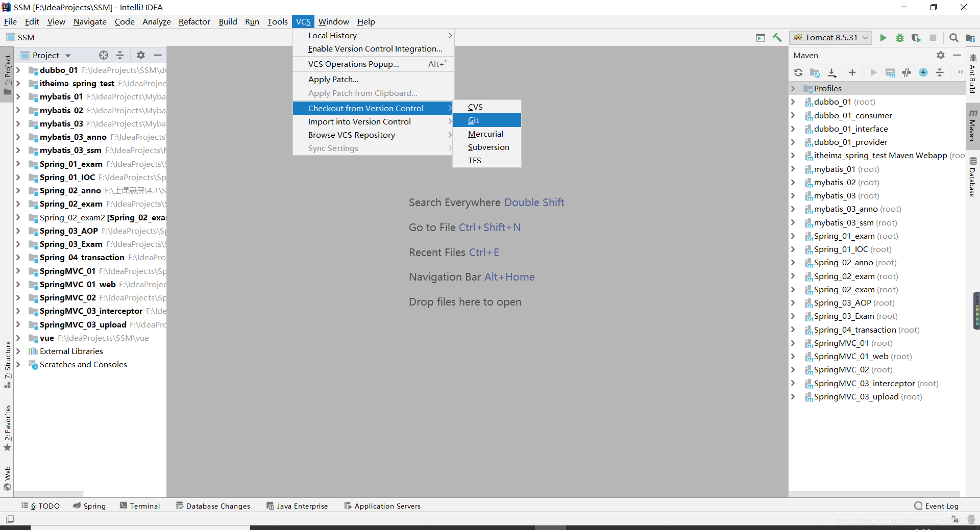Click the locate/scroll from source target icon
The image size is (980, 530).
click(104, 55)
